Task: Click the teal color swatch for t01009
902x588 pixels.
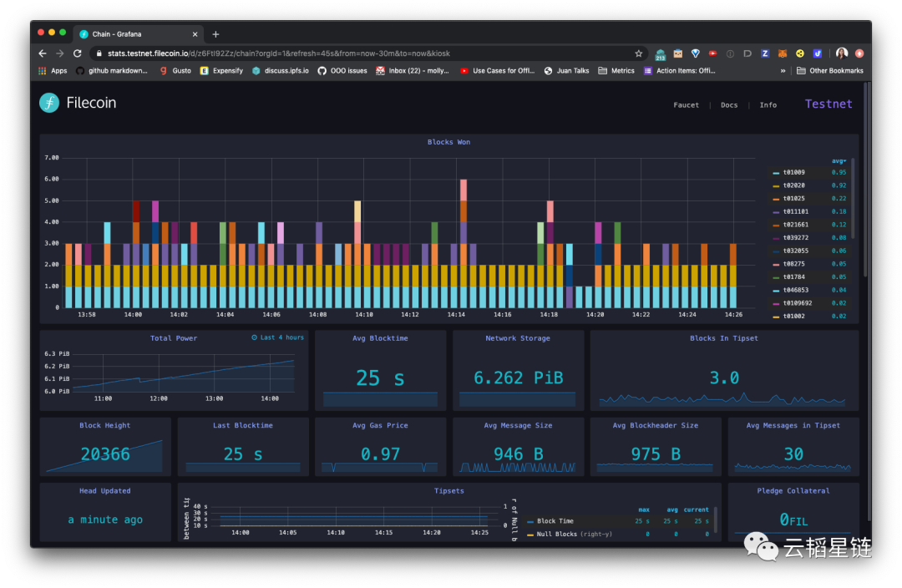Action: pos(776,173)
